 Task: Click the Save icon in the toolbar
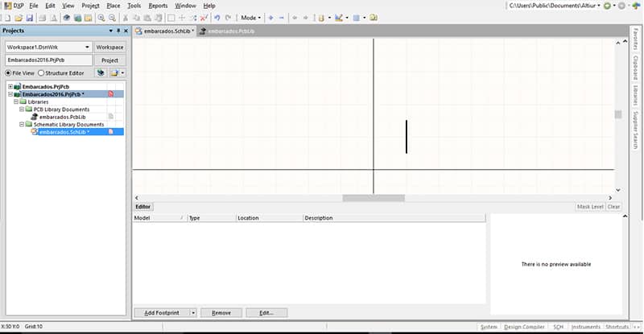30,17
